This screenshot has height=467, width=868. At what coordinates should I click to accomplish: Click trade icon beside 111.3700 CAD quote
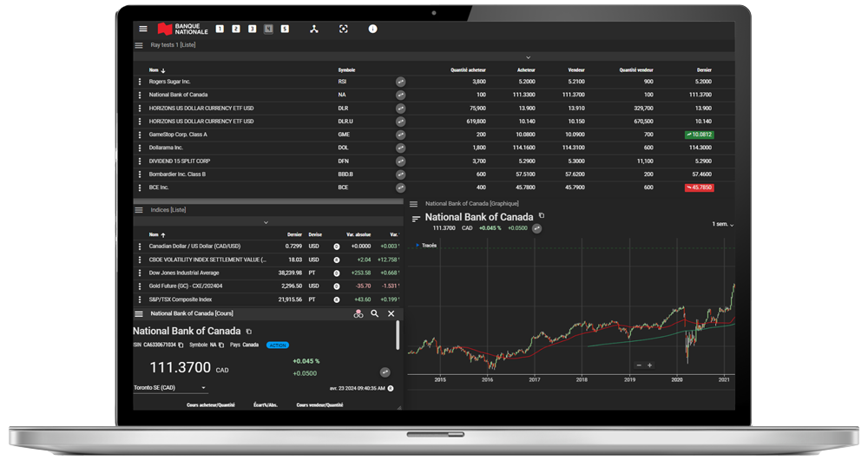[385, 372]
